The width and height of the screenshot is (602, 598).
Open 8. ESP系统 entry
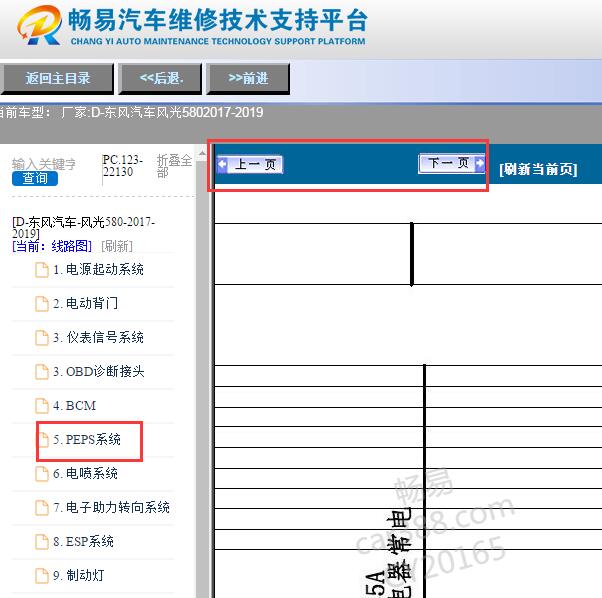click(x=83, y=542)
